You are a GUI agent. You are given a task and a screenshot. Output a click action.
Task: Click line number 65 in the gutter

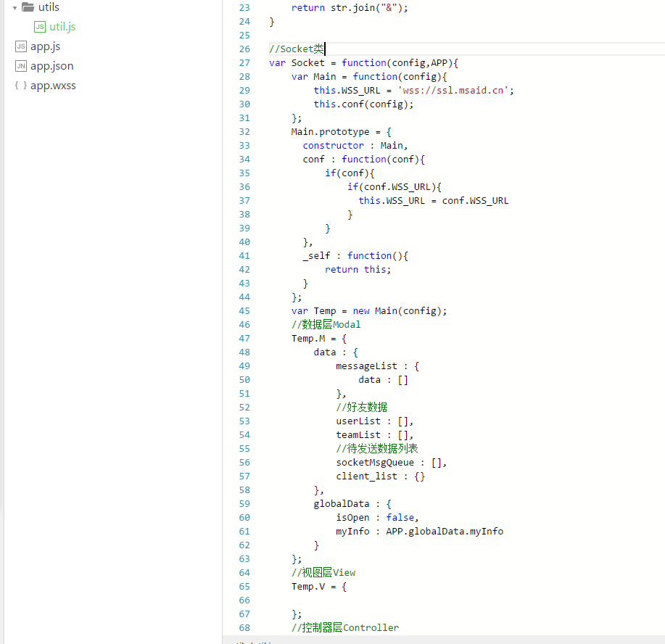[x=244, y=586]
